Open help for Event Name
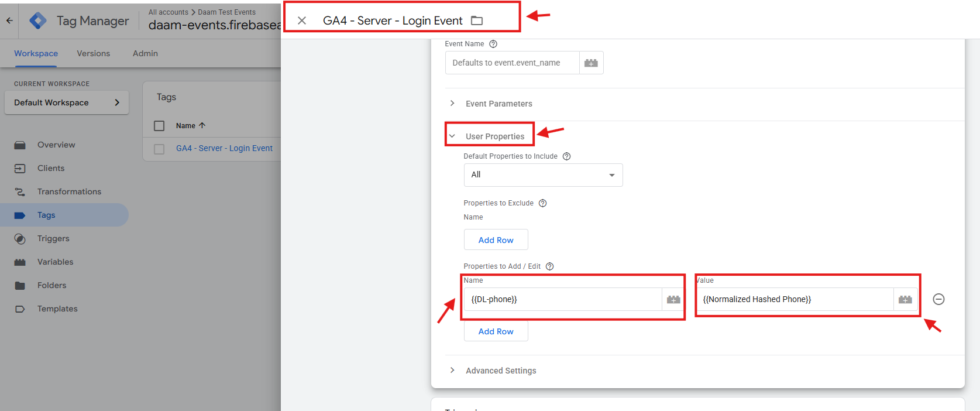Viewport: 980px width, 411px height. (493, 44)
